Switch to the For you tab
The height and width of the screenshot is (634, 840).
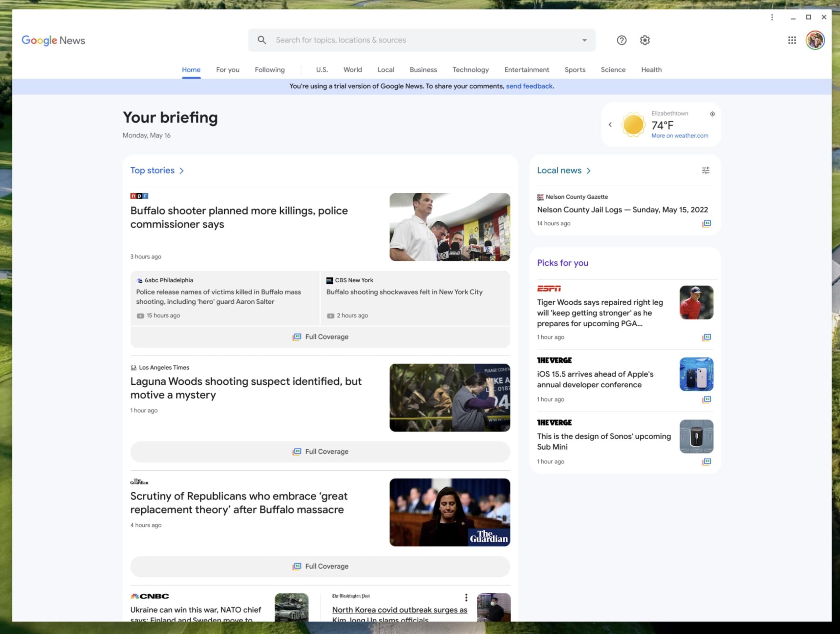227,70
